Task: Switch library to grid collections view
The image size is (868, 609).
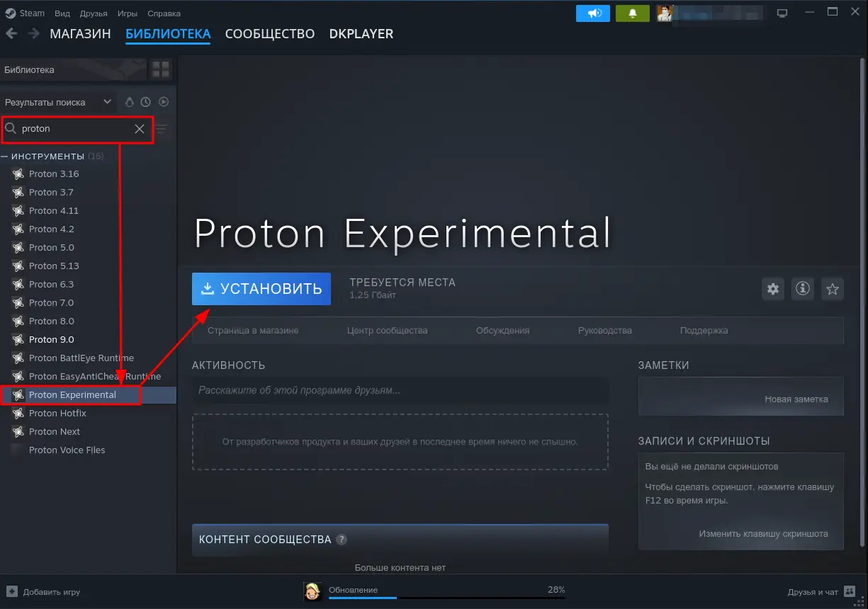Action: click(162, 69)
